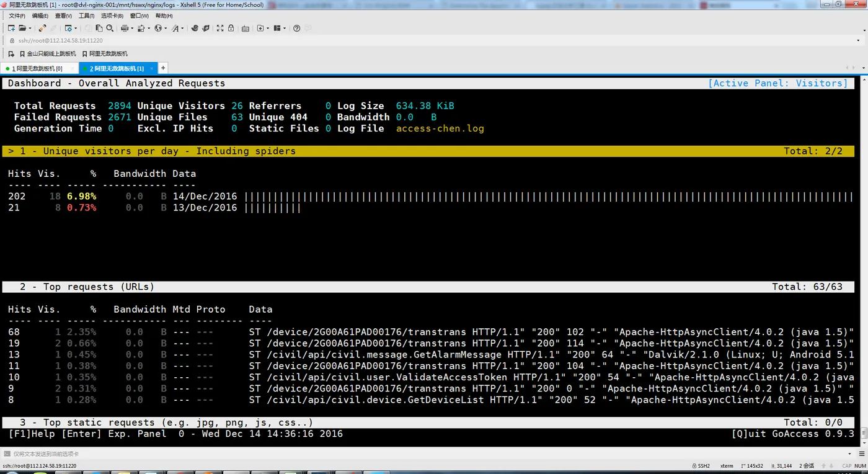Switch to session tab 1 阿里无敌跳板机 [0]
868x474 pixels.
(38, 68)
